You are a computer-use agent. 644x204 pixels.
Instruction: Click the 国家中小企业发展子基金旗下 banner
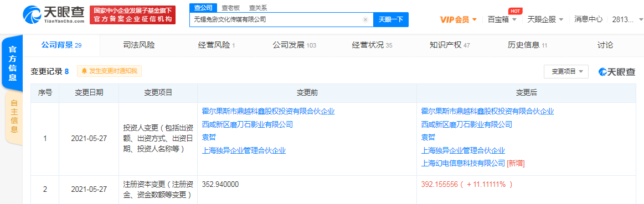pyautogui.click(x=133, y=15)
